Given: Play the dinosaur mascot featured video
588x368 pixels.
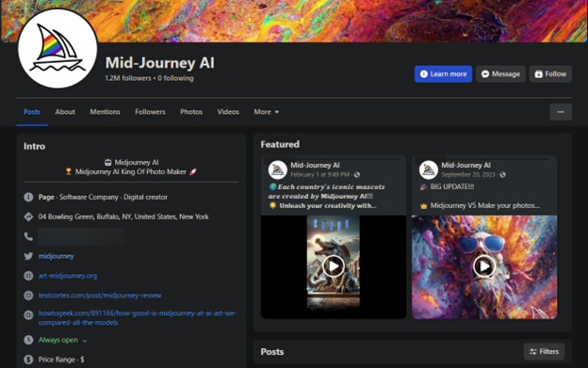Looking at the screenshot, I should click(x=334, y=266).
